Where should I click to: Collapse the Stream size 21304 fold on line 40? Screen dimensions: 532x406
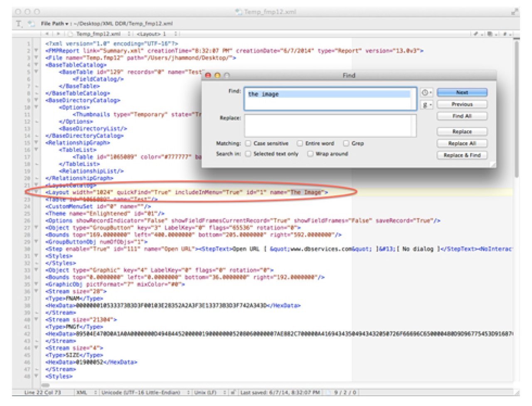point(36,320)
